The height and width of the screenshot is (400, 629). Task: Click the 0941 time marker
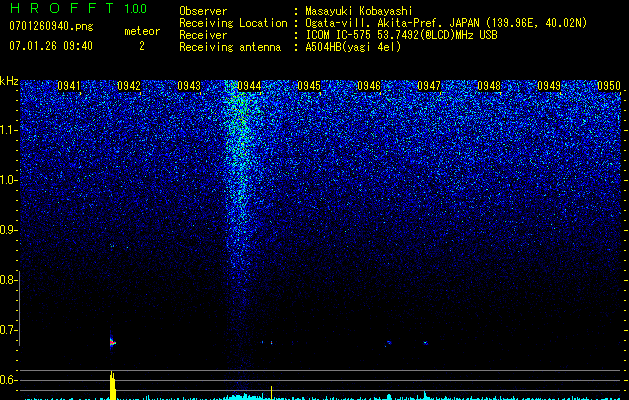pyautogui.click(x=69, y=86)
